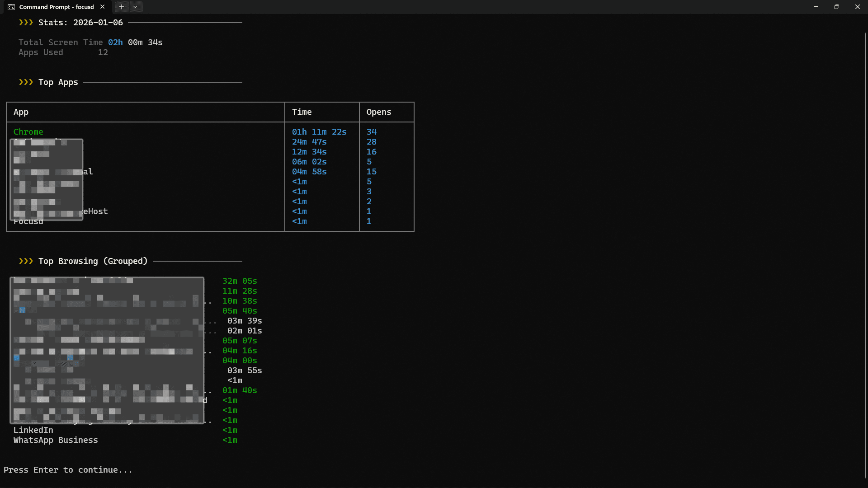Click the Opens column header
The height and width of the screenshot is (488, 868).
pos(379,112)
